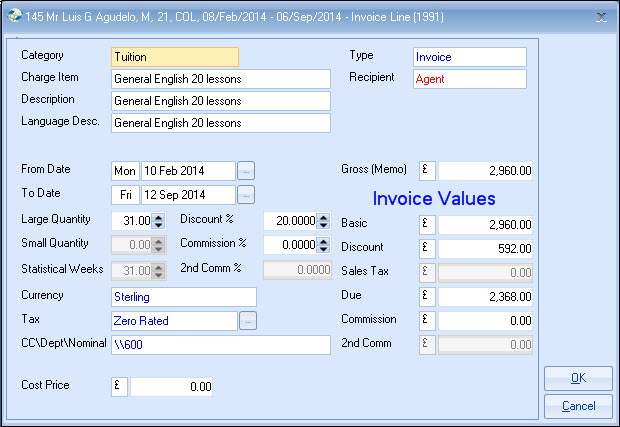Decrease the Discount % spinner value
The image size is (620, 427).
(324, 225)
